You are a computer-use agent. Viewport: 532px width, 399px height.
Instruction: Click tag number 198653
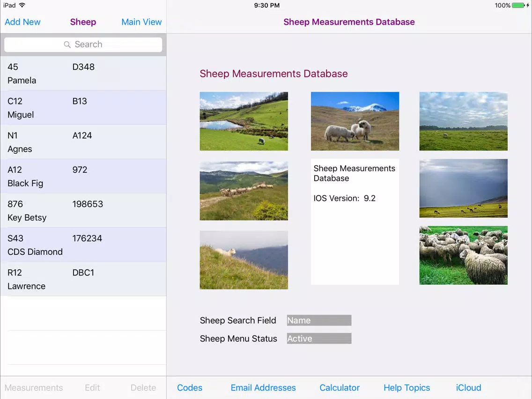click(88, 204)
